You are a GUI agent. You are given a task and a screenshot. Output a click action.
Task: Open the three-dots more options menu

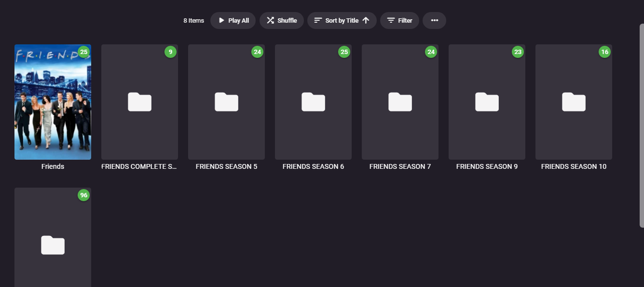pos(434,20)
